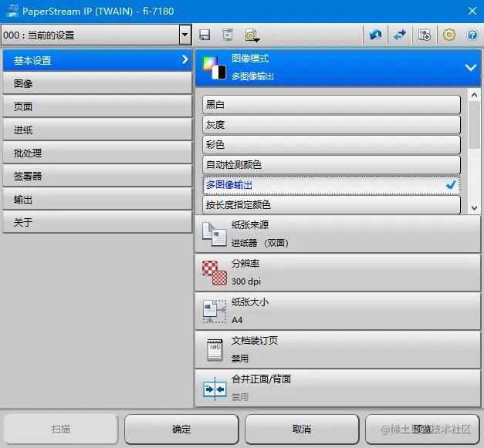Collapse the 图像模式 section chevron
Image resolution: width=484 pixels, height=448 pixels.
point(470,67)
